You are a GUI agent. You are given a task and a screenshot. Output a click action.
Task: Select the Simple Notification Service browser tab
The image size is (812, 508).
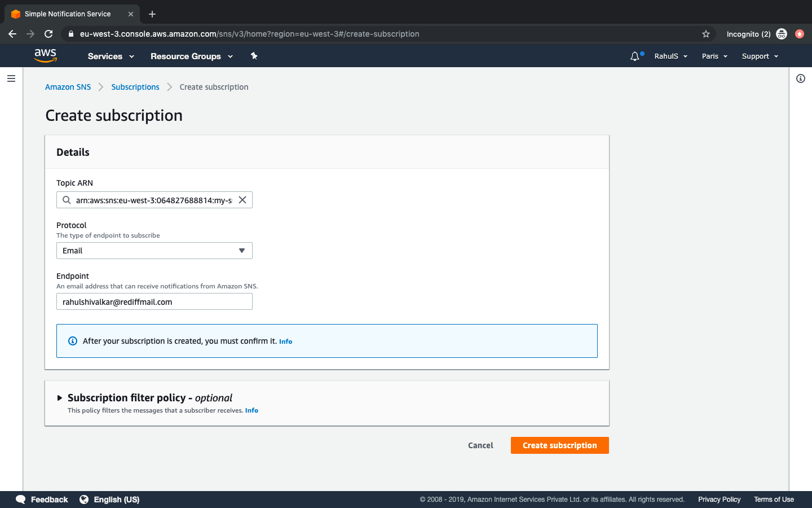68,14
